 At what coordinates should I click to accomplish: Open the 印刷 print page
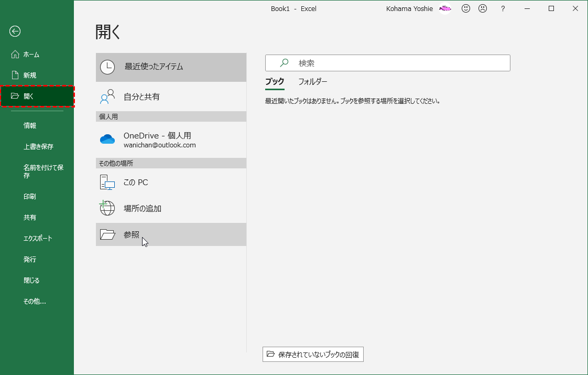(30, 197)
